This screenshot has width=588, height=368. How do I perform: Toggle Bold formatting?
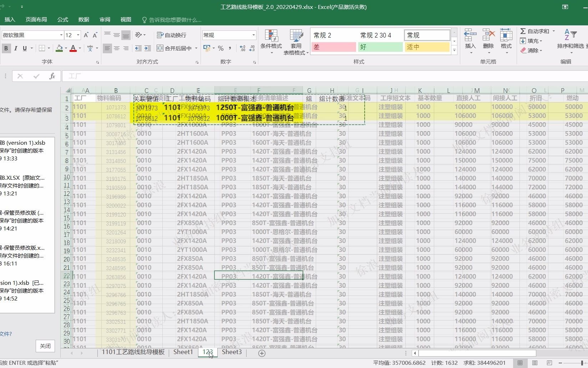point(6,48)
